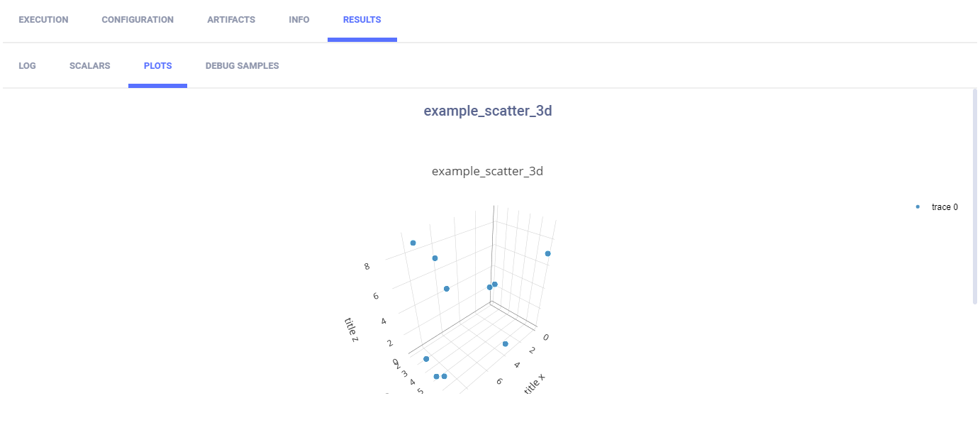Viewport: 980px width, 430px height.
Task: Select the PLOTS sub-tab
Action: click(x=157, y=65)
